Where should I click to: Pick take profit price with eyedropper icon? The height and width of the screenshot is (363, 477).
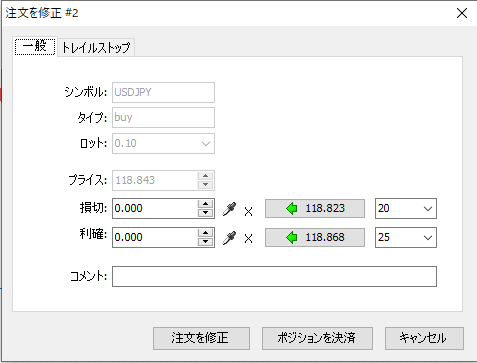point(229,238)
